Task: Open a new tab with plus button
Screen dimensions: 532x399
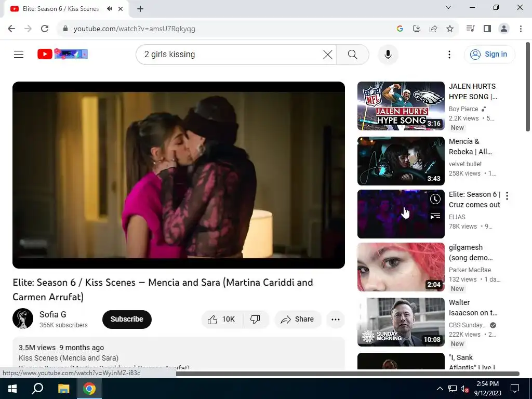Action: 140,9
